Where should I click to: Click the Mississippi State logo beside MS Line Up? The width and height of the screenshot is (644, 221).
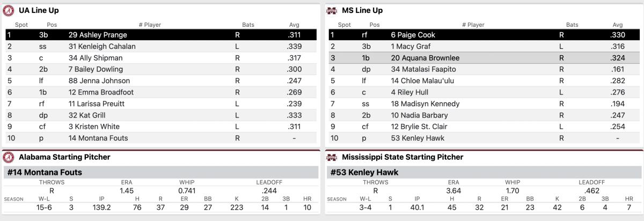332,10
